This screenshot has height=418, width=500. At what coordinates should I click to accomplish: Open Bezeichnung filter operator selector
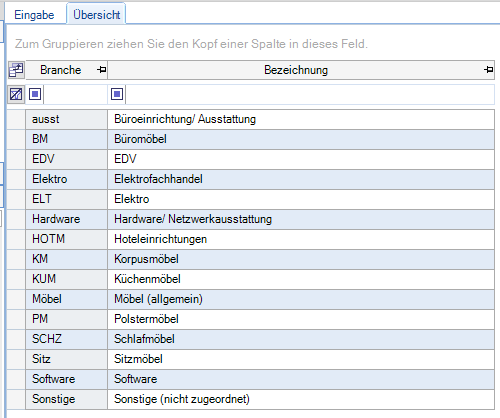coord(117,94)
